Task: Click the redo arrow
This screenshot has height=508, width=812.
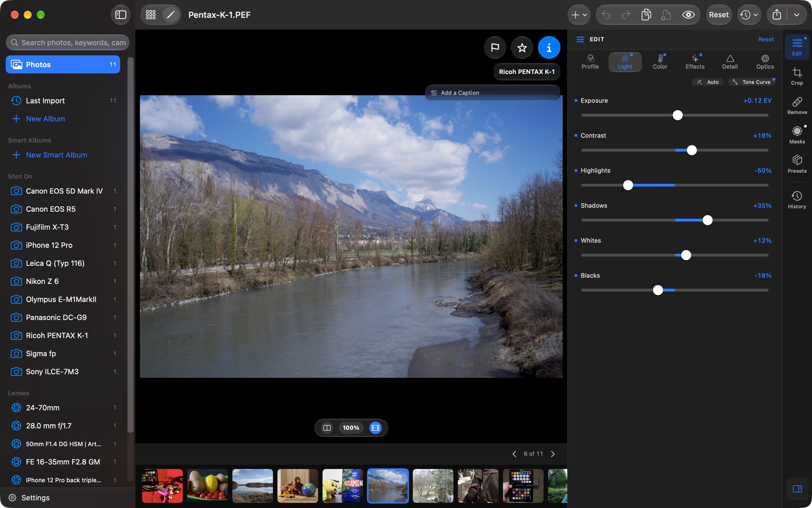Action: [x=626, y=15]
